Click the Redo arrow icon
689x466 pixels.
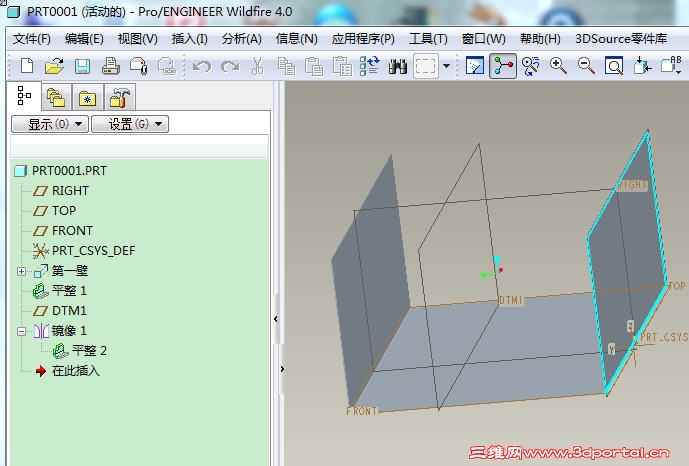pos(230,67)
